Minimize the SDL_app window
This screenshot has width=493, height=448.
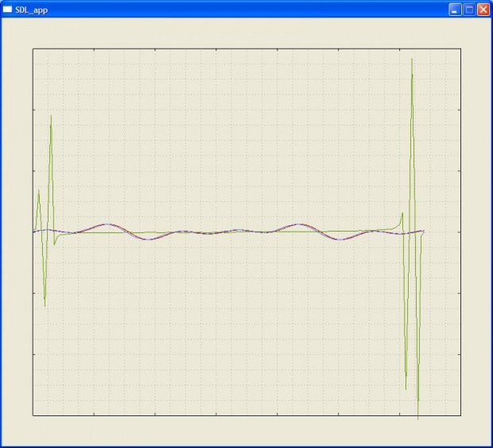point(455,10)
